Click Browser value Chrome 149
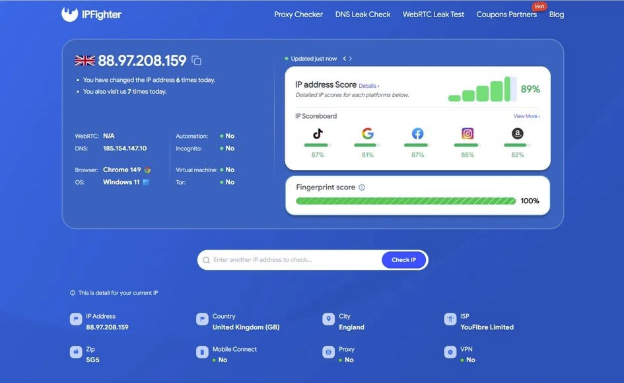624x383 pixels. point(122,170)
